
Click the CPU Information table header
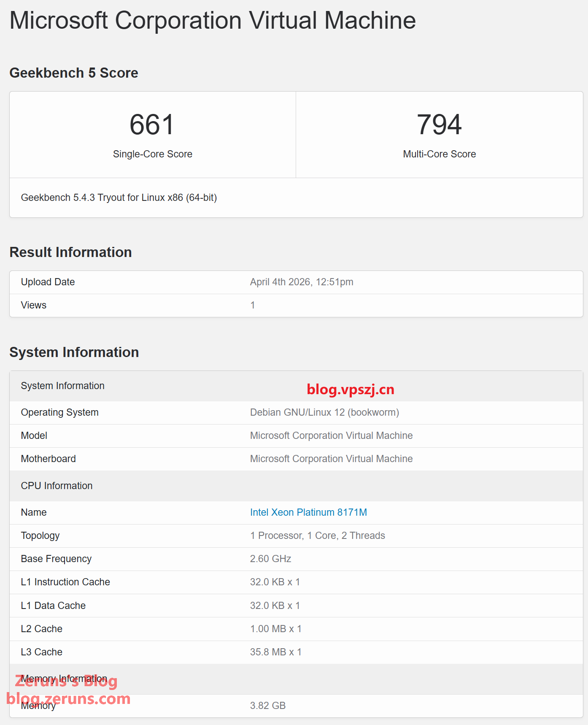click(x=57, y=486)
